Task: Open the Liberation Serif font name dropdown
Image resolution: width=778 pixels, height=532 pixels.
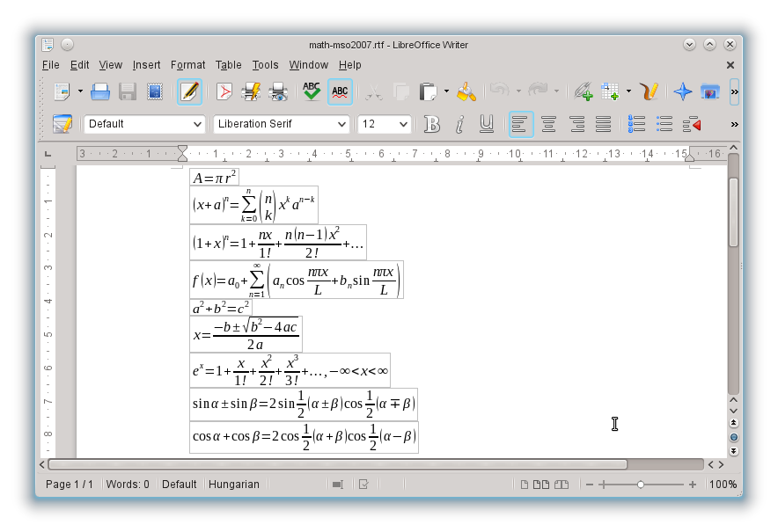Action: [280, 124]
